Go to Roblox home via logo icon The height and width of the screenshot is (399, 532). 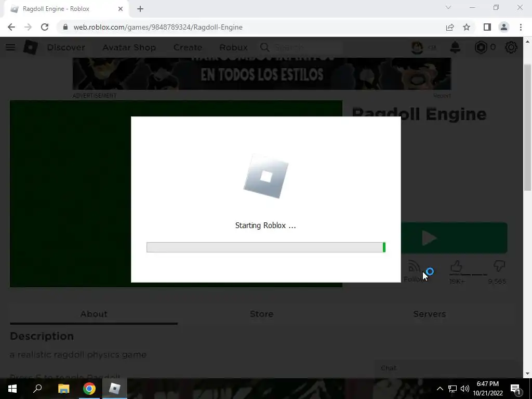coord(30,47)
